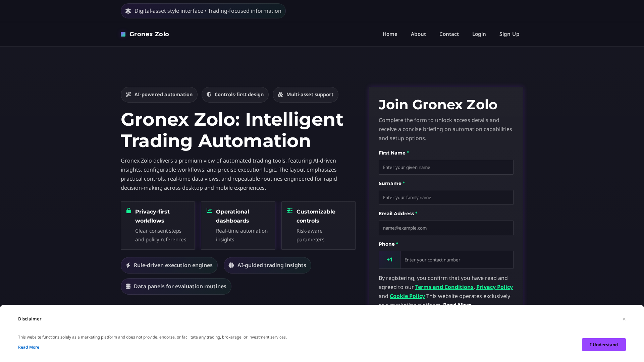
Task: Click the wand icon on AI-powered automation badge
Action: tap(128, 95)
